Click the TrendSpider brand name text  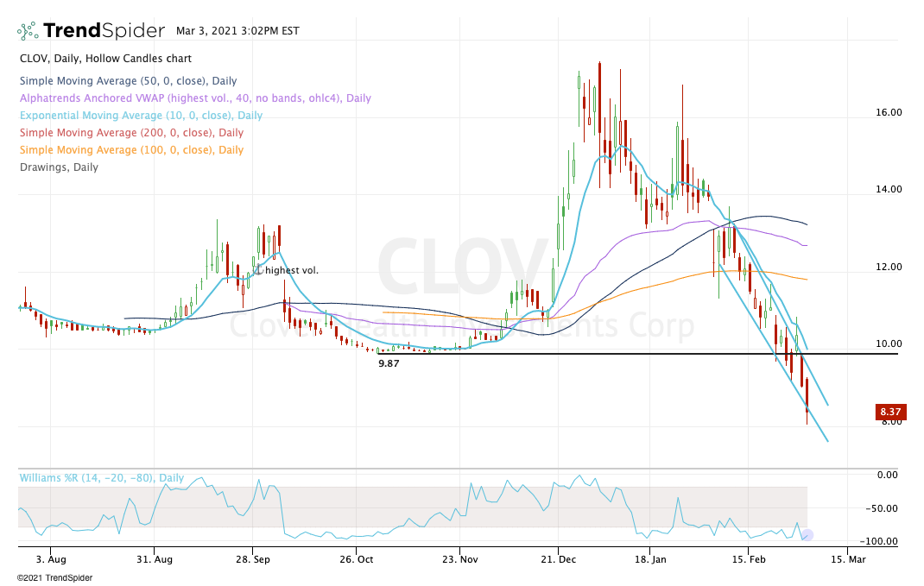[104, 30]
